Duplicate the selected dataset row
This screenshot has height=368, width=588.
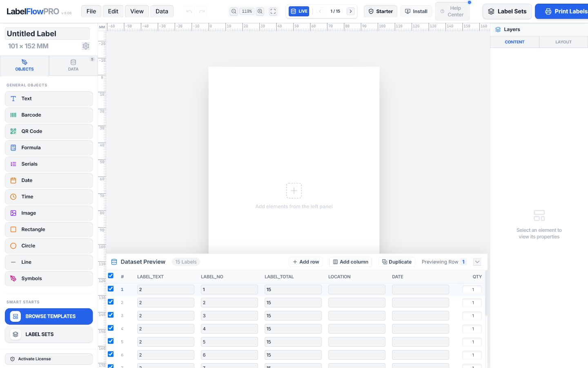coord(397,262)
